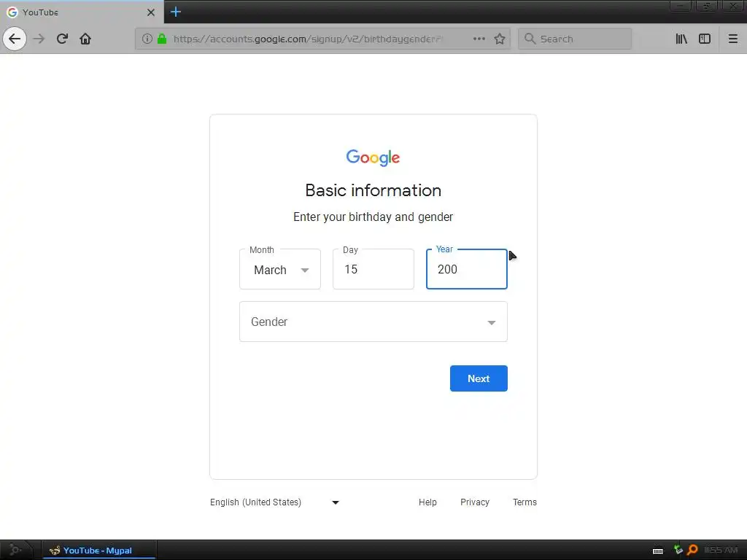747x560 pixels.
Task: Click the Next button
Action: (x=479, y=378)
